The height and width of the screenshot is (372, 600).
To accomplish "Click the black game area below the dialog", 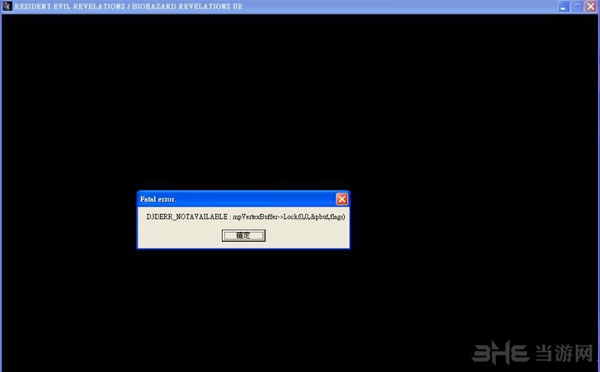I will (243, 310).
